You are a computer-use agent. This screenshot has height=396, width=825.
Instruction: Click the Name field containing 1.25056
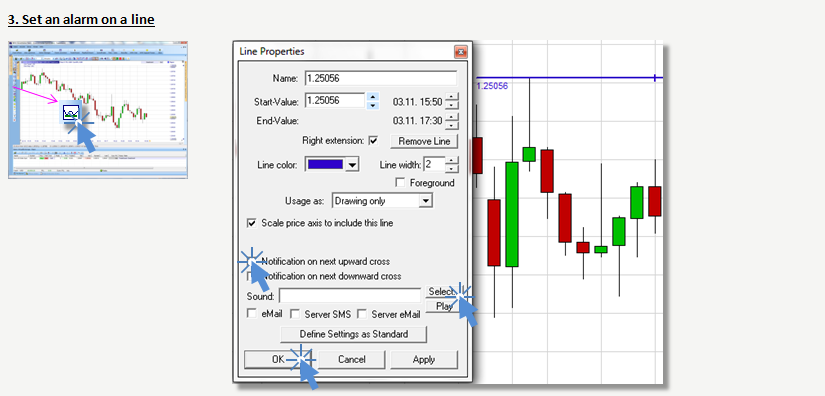[380, 78]
